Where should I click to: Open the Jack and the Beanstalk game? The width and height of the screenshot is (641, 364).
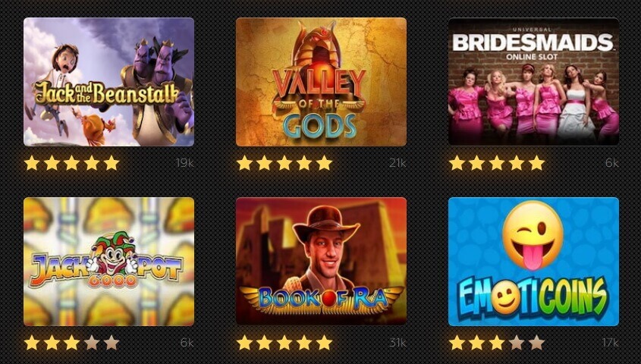pos(108,82)
